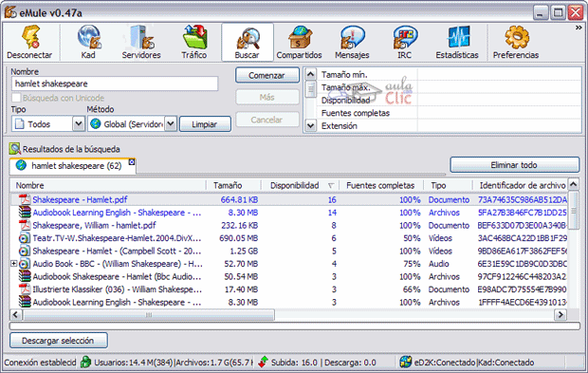Click archive icon of 14-availability Audiobook Learning English

pyautogui.click(x=25, y=213)
